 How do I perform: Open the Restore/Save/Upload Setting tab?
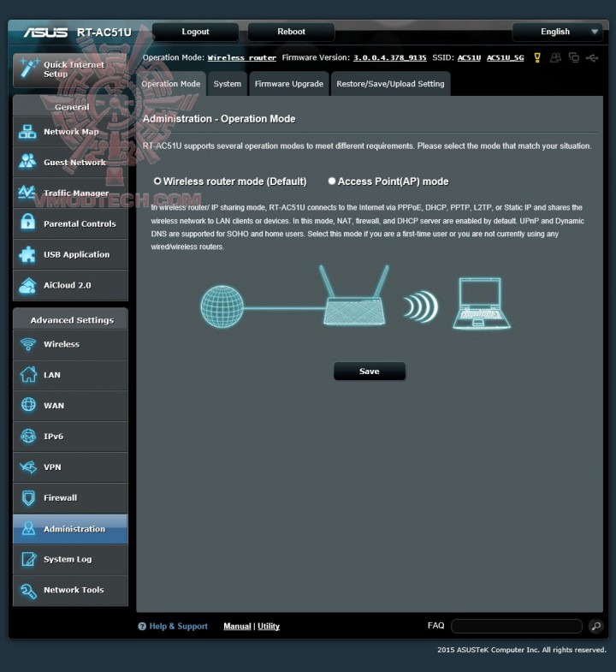(x=390, y=84)
